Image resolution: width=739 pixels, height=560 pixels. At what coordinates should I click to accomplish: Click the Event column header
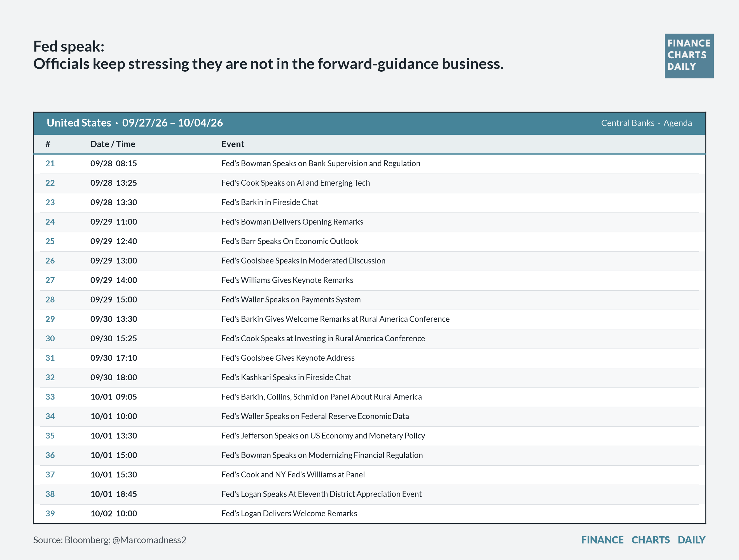233,144
